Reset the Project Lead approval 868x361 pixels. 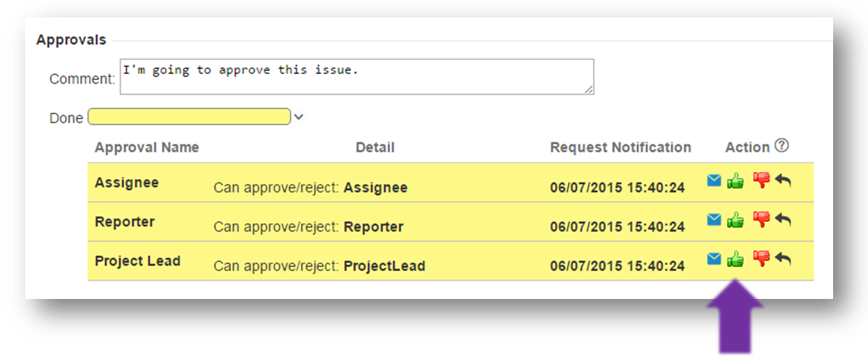click(x=783, y=259)
